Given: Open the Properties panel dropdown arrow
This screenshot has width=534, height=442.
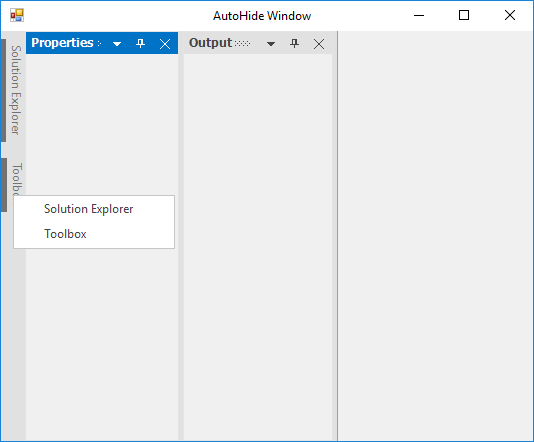Looking at the screenshot, I should (117, 44).
